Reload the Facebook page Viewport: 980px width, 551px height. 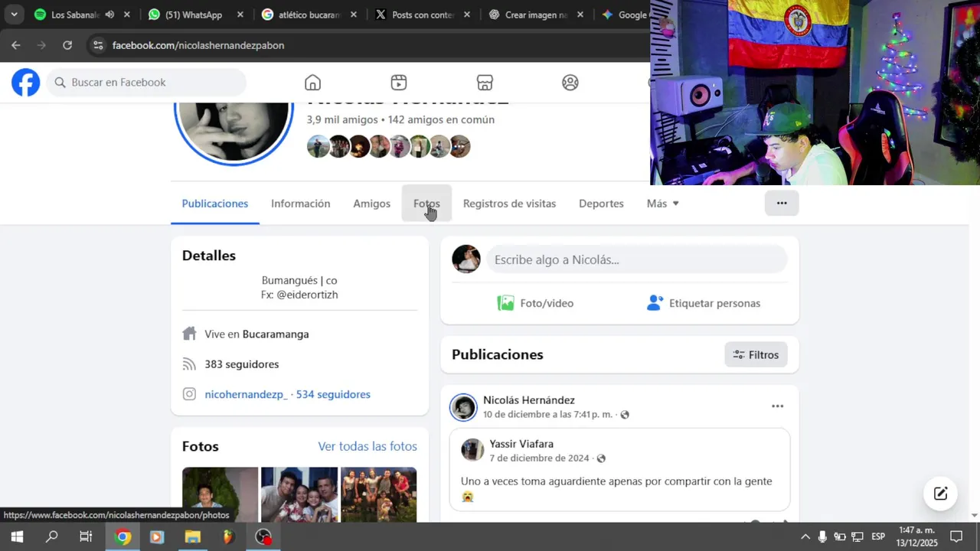coord(67,45)
